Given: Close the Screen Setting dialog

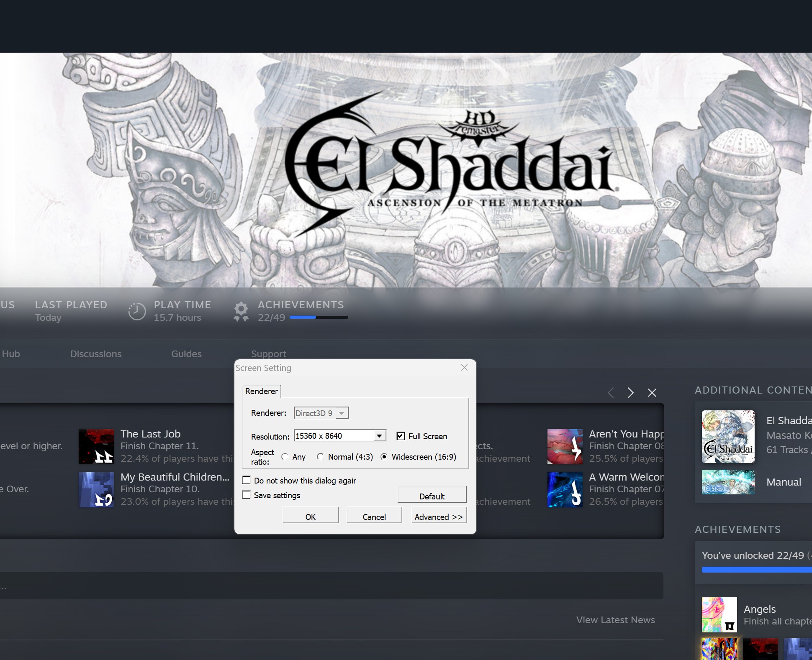Looking at the screenshot, I should [464, 368].
